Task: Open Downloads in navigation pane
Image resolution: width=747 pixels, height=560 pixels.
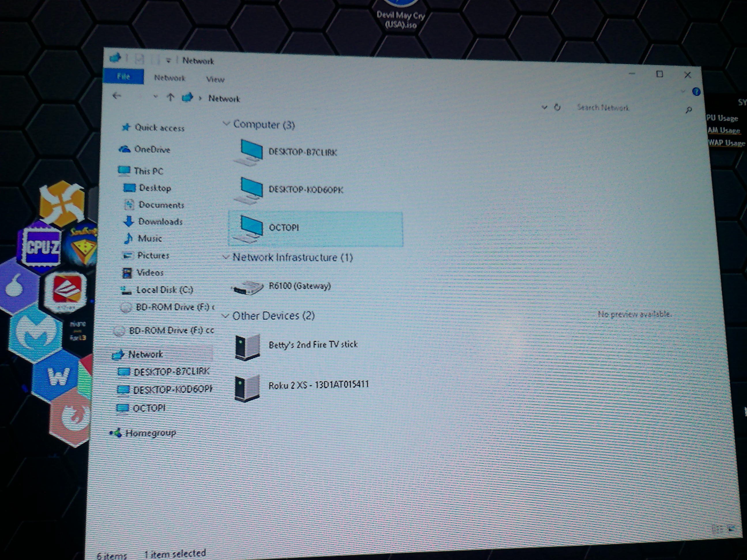Action: pos(153,222)
